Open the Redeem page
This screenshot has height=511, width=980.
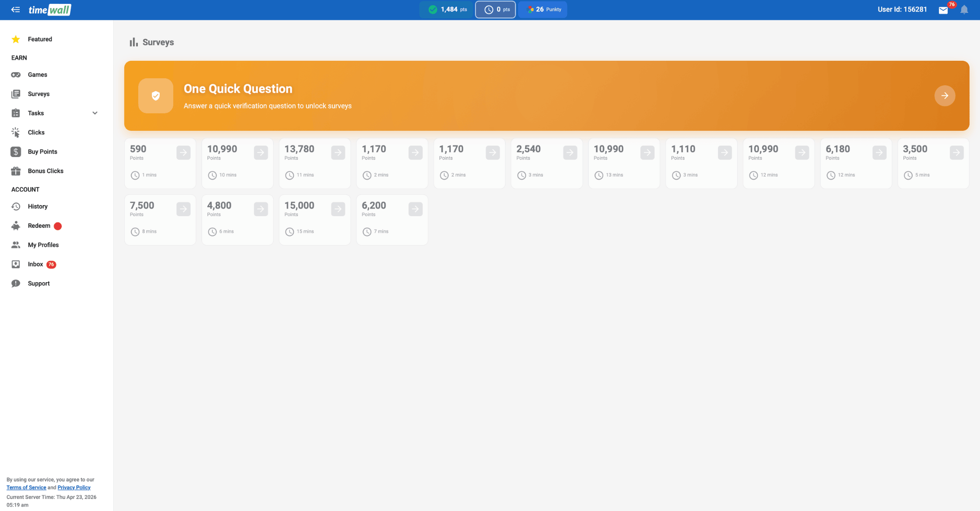pyautogui.click(x=38, y=225)
